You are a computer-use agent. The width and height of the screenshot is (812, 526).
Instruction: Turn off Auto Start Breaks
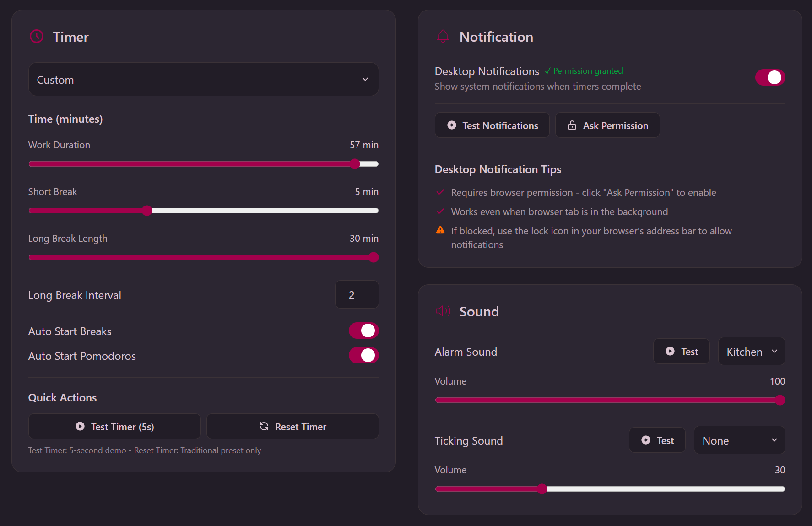(x=363, y=331)
